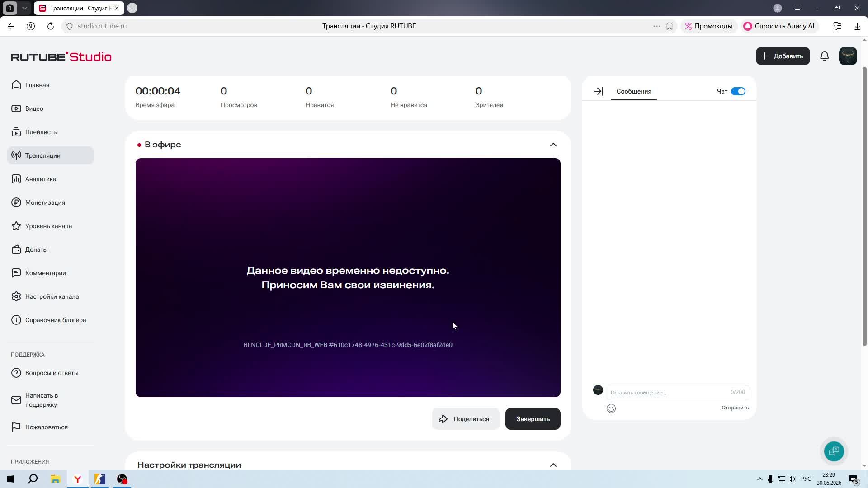
Task: Go to Плейлисты in the sidebar
Action: (51, 132)
